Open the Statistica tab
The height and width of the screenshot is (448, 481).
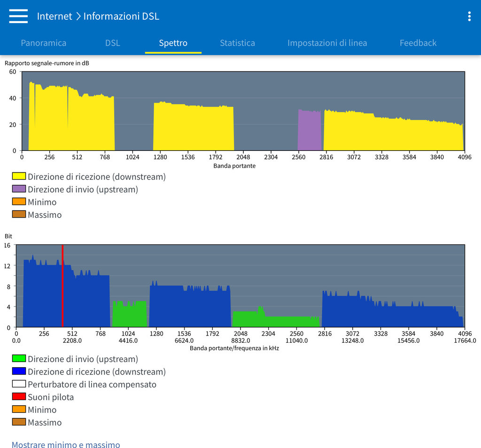(x=237, y=43)
